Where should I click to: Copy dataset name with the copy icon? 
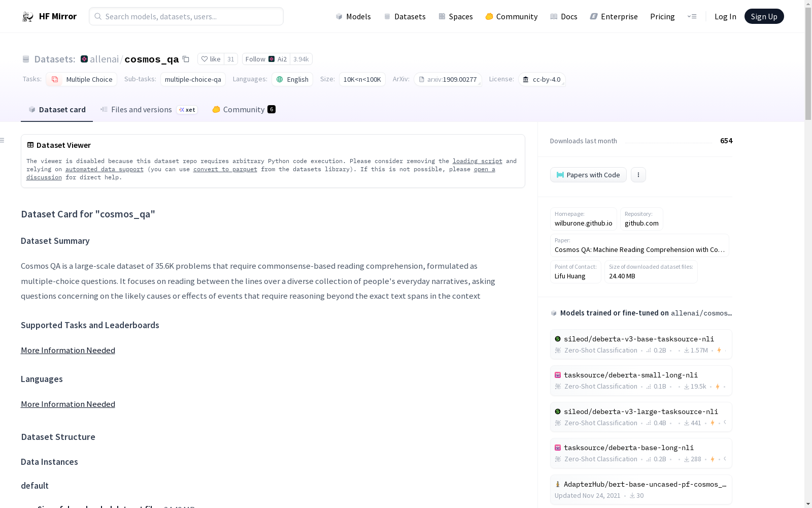pyautogui.click(x=186, y=59)
